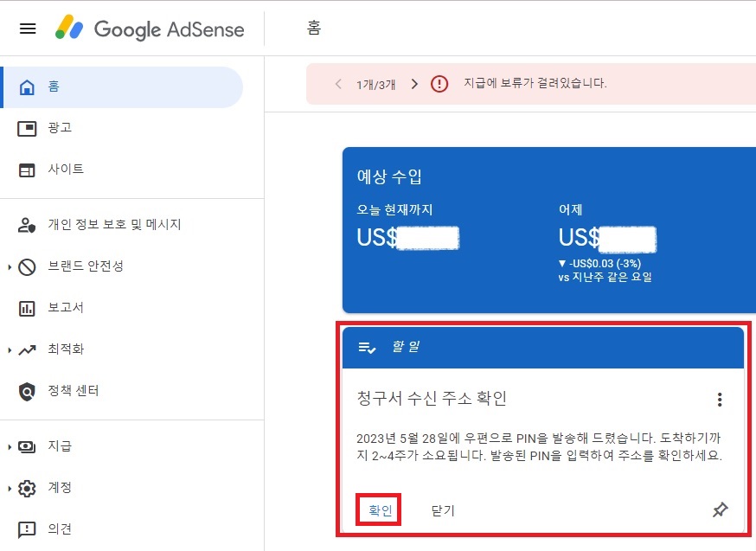Open the navigation hamburger menu
The image size is (756, 551).
[27, 28]
